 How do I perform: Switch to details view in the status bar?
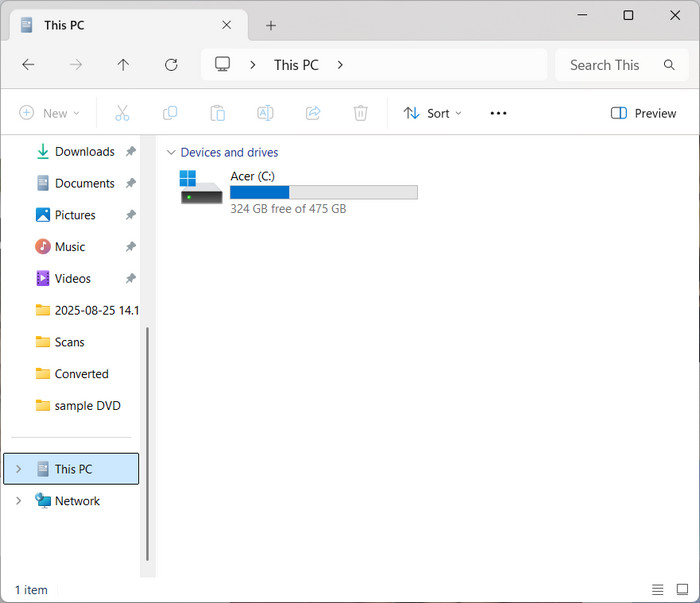coord(657,590)
